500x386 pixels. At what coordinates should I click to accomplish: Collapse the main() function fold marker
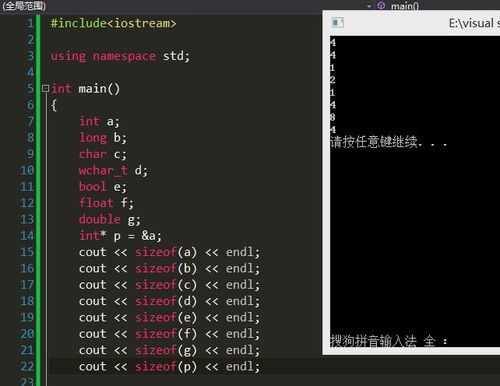[45, 88]
